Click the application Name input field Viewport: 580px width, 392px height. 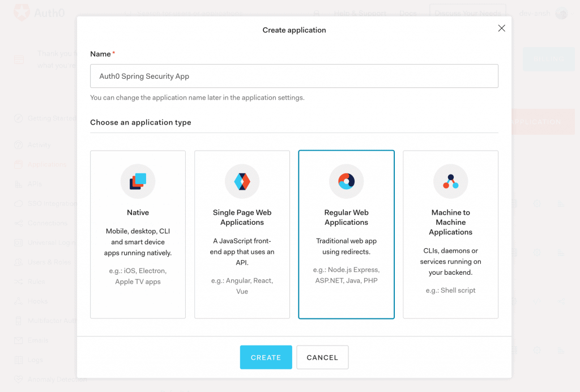coord(294,76)
